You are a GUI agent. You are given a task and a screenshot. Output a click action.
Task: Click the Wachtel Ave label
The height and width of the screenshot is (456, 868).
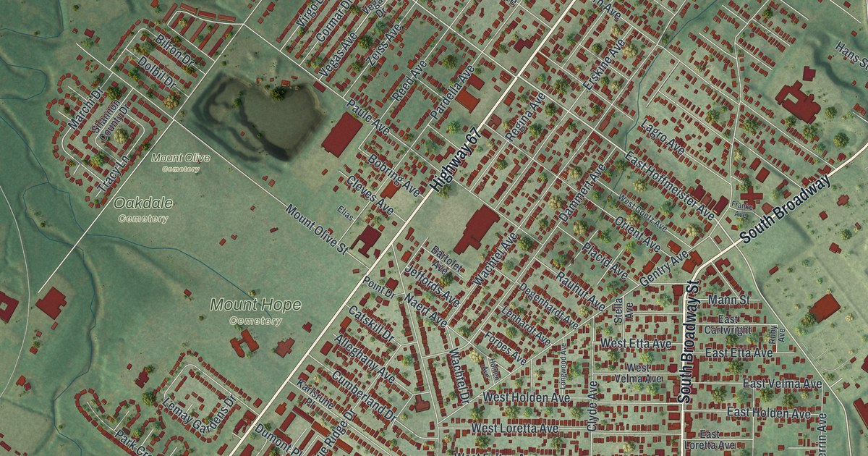click(495, 258)
